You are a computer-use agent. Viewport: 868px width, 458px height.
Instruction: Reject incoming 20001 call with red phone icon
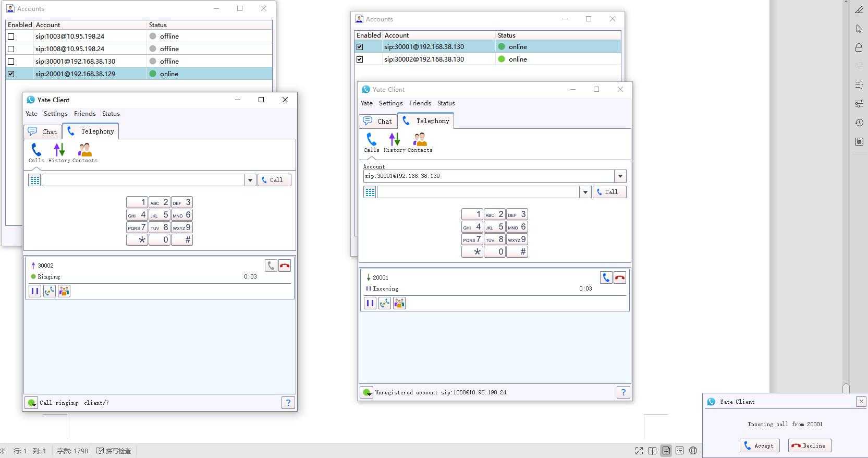620,278
